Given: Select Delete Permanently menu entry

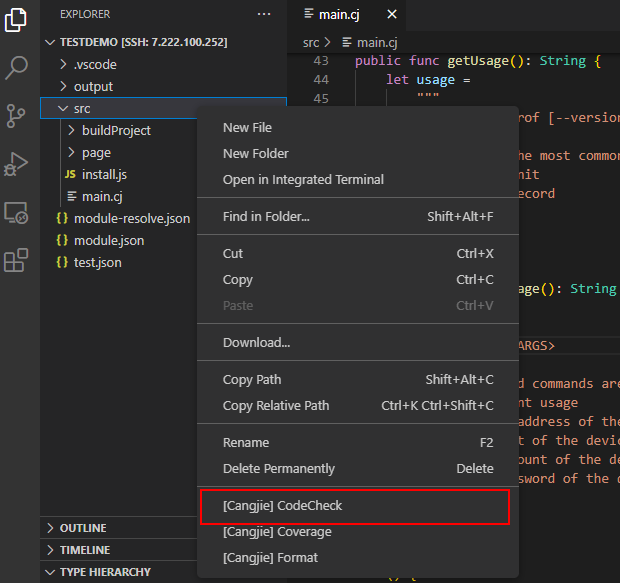Looking at the screenshot, I should 278,469.
